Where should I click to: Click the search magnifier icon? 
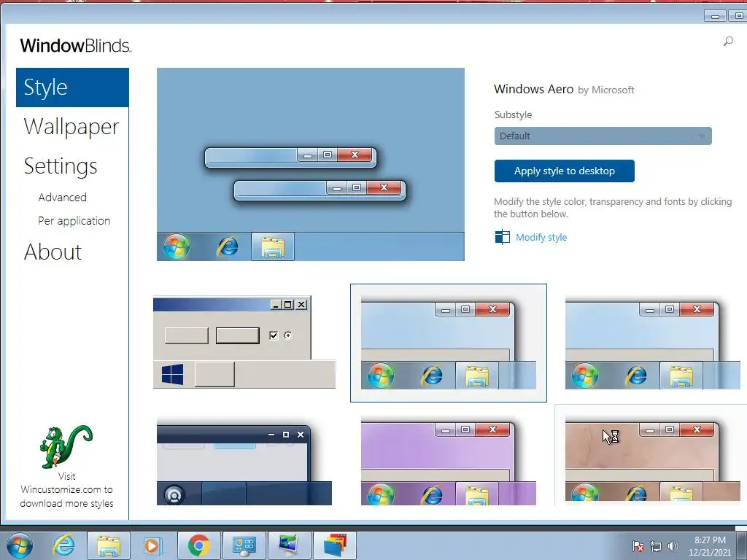pyautogui.click(x=728, y=42)
